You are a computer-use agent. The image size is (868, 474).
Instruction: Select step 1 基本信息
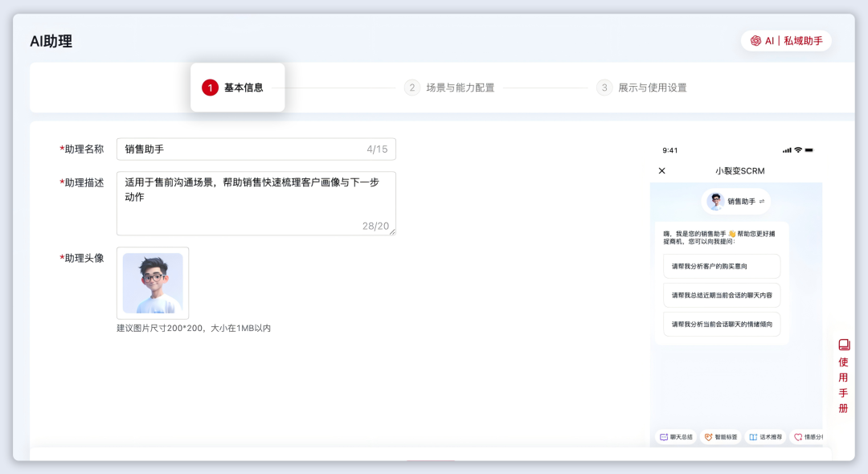238,87
